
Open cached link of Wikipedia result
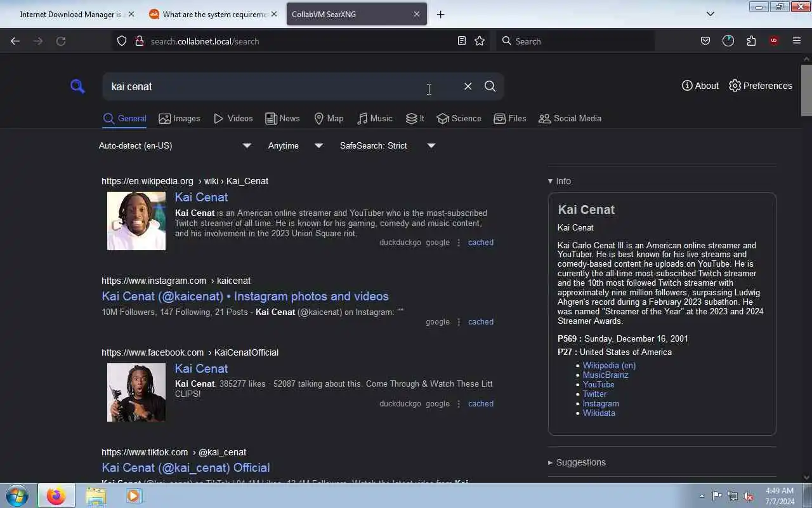[481, 243]
